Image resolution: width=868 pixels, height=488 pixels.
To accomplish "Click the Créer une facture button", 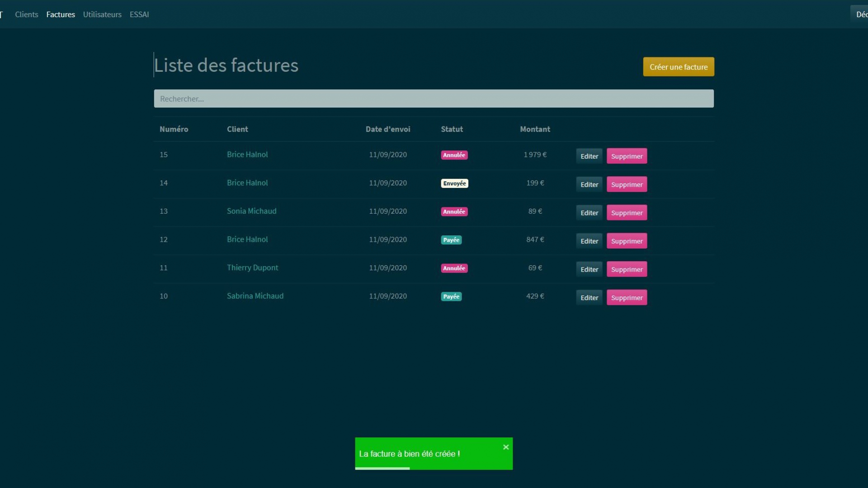I will [678, 67].
